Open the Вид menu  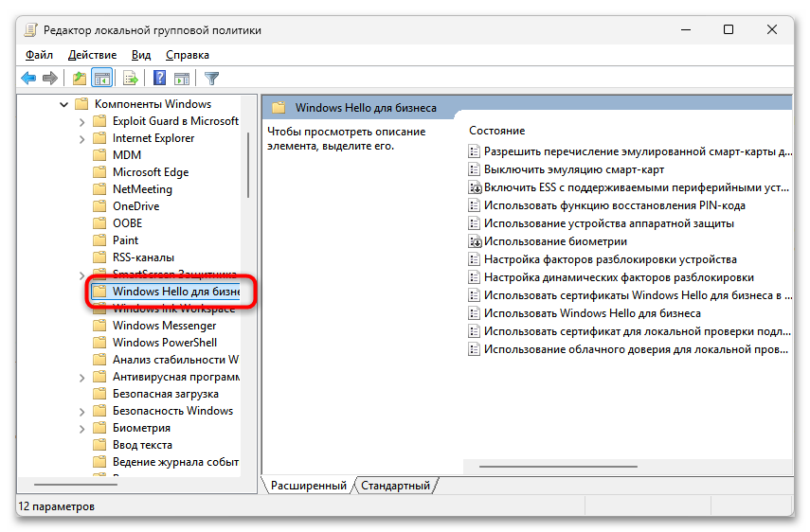(140, 55)
